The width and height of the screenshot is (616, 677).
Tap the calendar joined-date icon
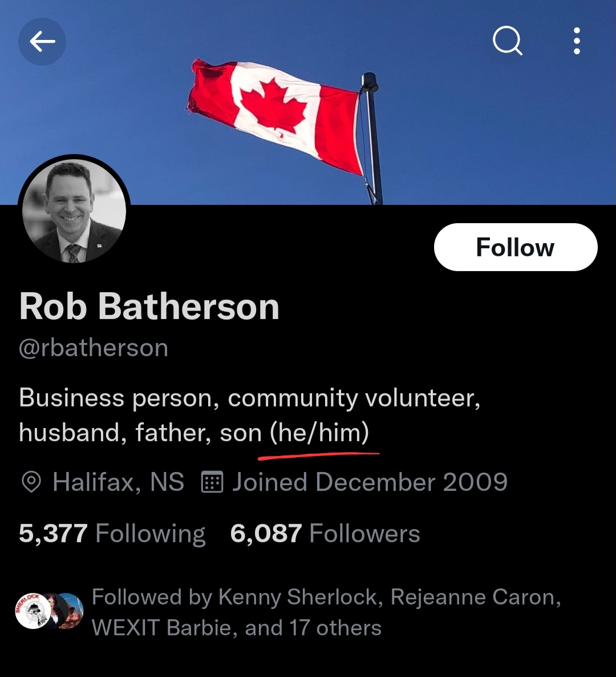pyautogui.click(x=212, y=482)
